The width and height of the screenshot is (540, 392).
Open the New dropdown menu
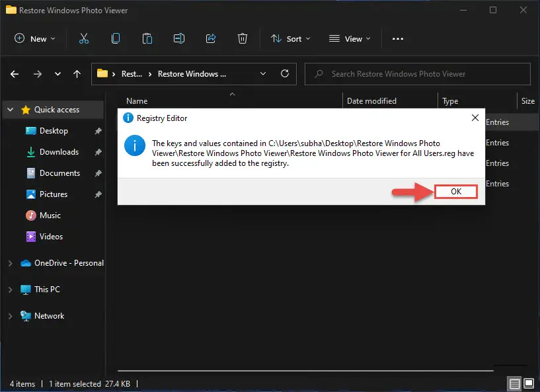[x=34, y=38]
